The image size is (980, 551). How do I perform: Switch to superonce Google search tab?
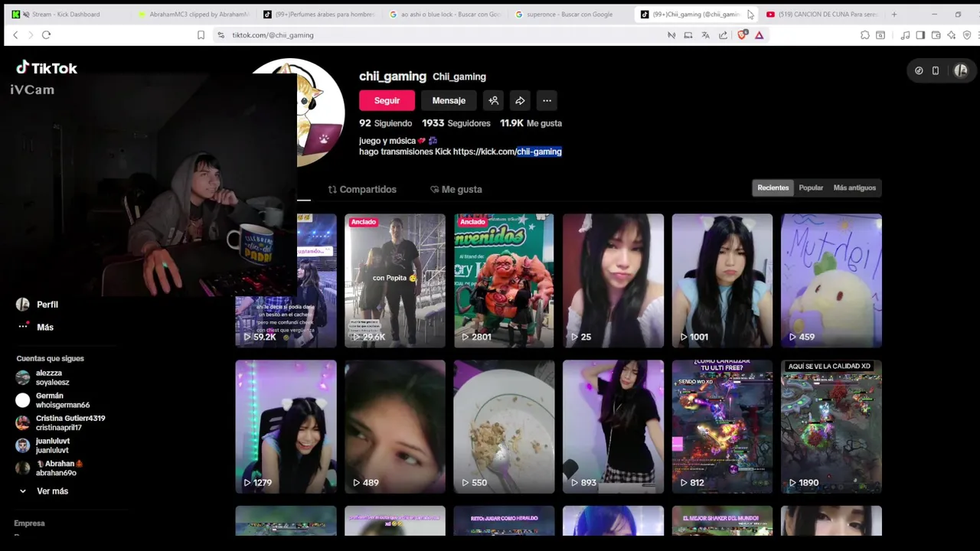pyautogui.click(x=570, y=14)
